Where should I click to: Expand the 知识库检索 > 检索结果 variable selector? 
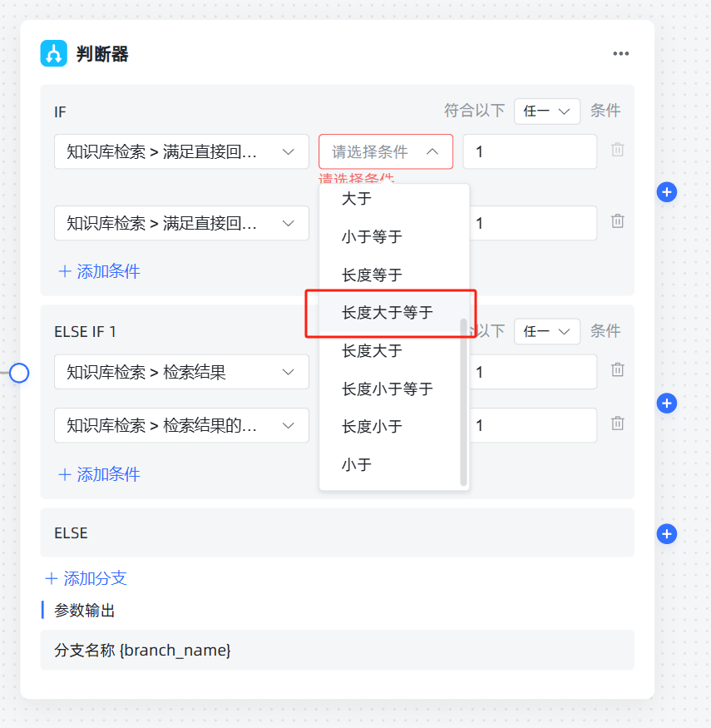[181, 373]
